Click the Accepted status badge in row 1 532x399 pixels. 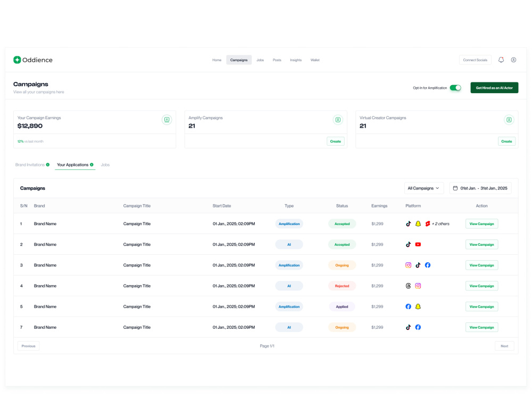click(x=342, y=223)
